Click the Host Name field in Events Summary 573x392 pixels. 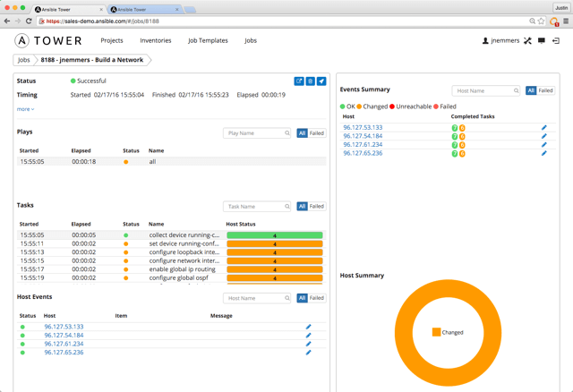point(485,90)
